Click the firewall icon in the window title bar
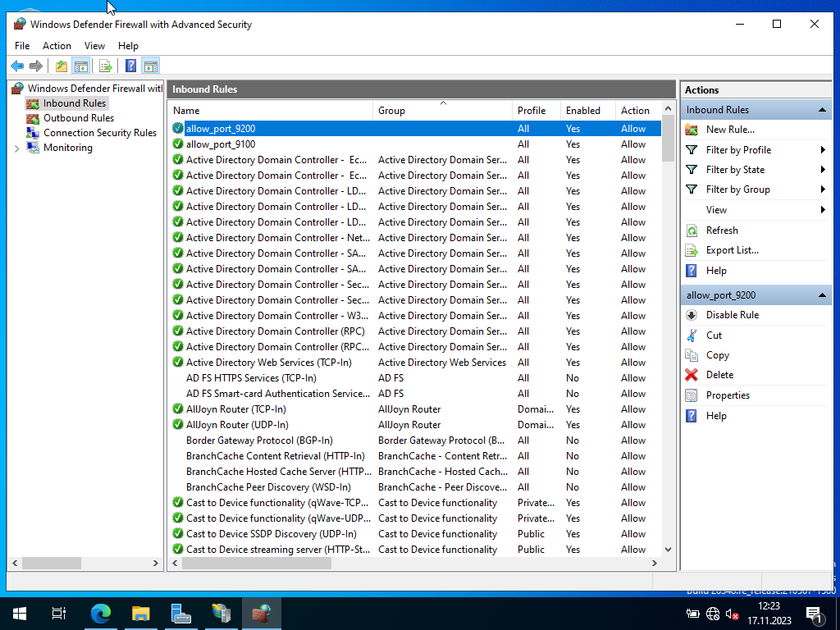 click(x=20, y=24)
